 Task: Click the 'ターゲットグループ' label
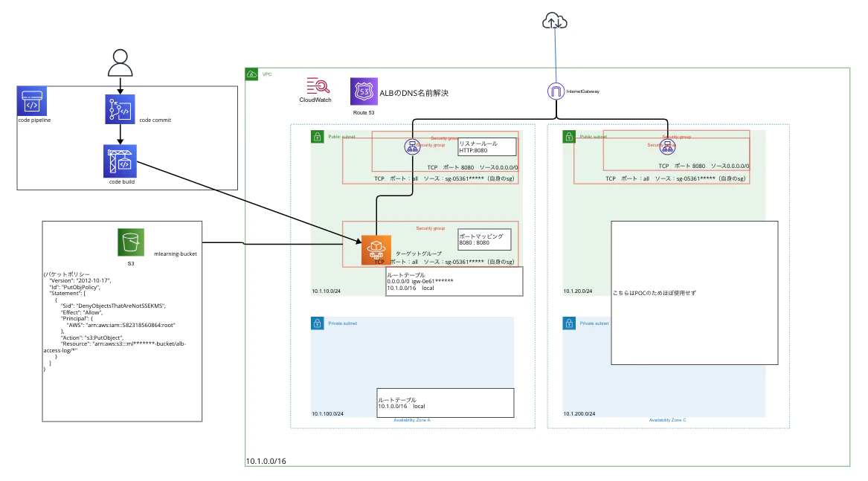(419, 254)
